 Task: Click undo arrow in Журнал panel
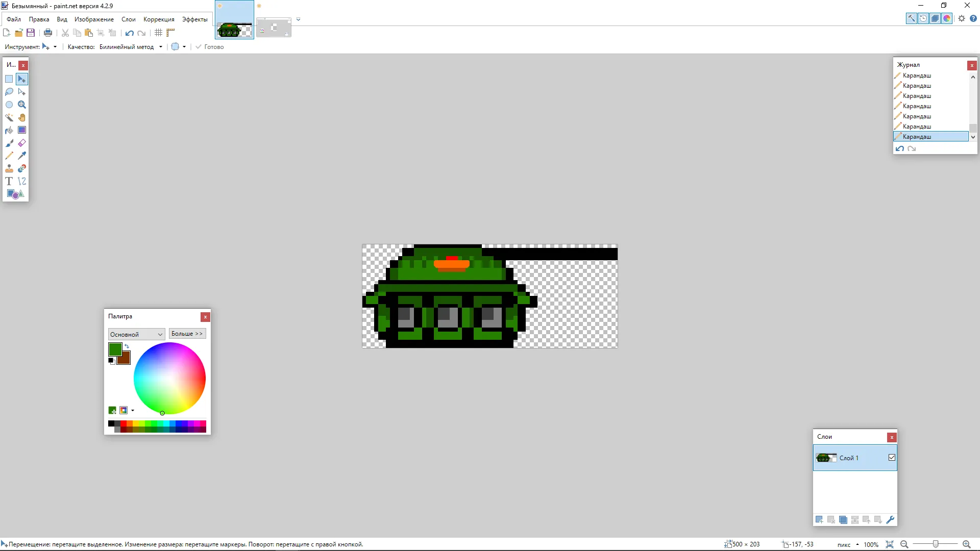tap(900, 149)
